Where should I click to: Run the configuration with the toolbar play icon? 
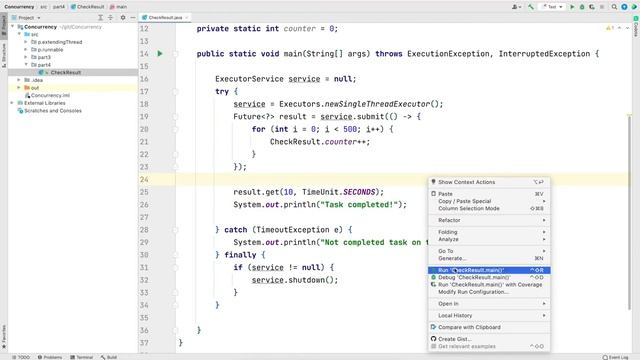click(572, 7)
